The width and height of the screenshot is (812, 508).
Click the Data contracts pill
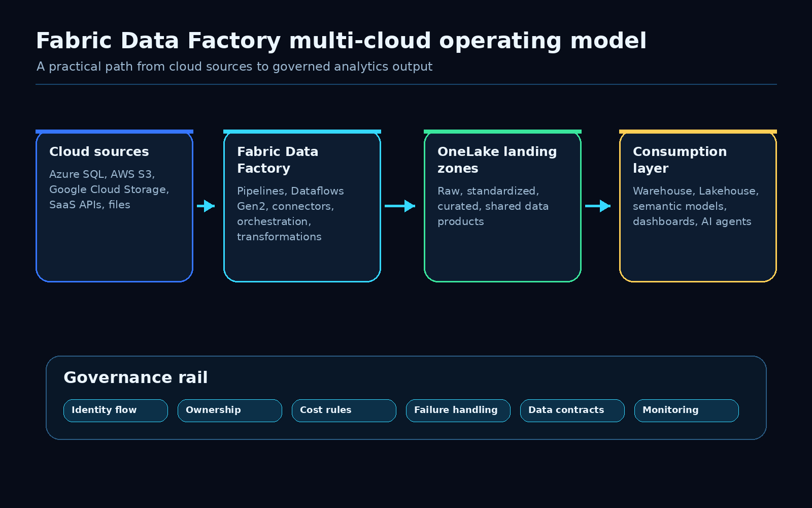[x=572, y=410]
